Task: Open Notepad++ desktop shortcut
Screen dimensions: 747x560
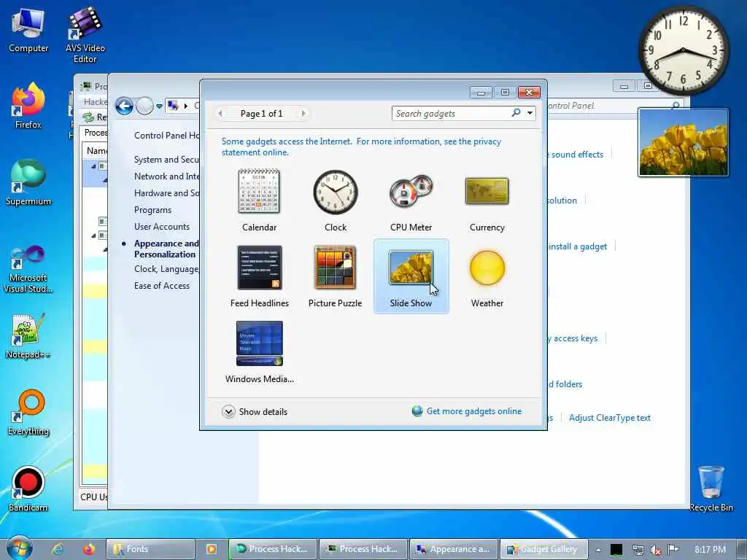Action: click(28, 337)
